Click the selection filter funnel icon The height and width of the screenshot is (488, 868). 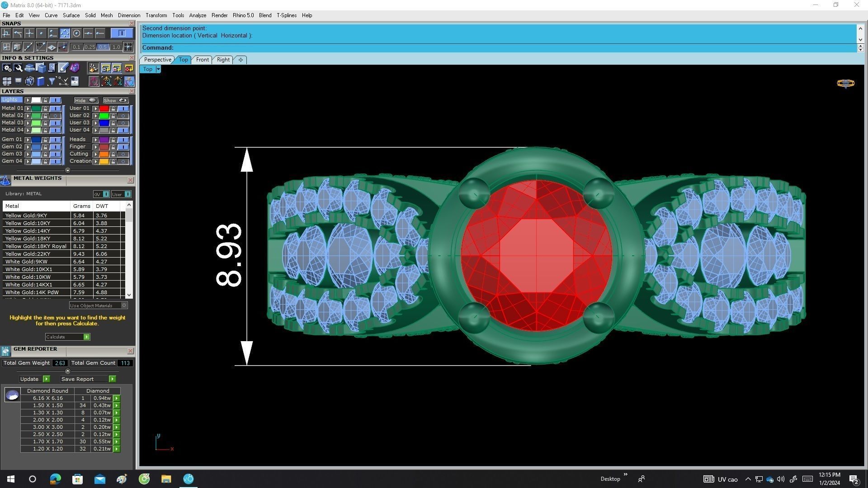coord(52,81)
